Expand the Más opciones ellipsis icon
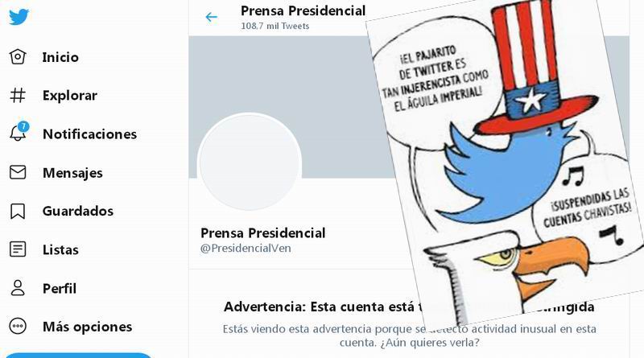Viewport: 644px width, 358px height. (x=18, y=327)
